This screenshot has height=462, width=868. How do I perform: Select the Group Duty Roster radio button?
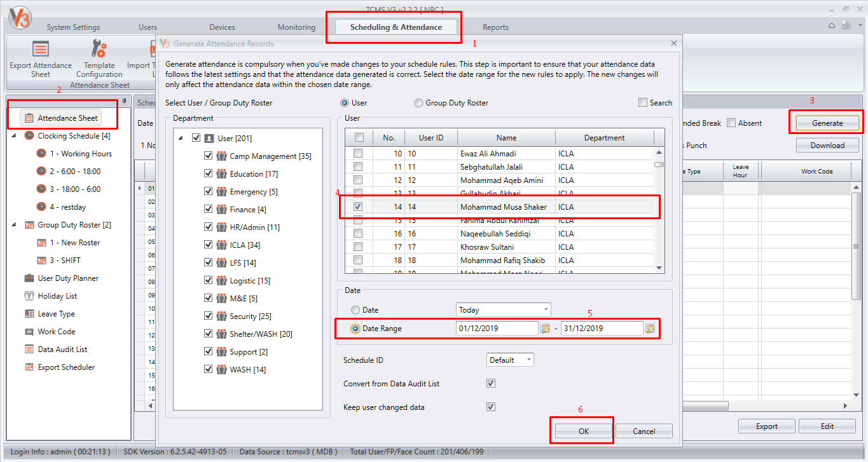[x=418, y=103]
